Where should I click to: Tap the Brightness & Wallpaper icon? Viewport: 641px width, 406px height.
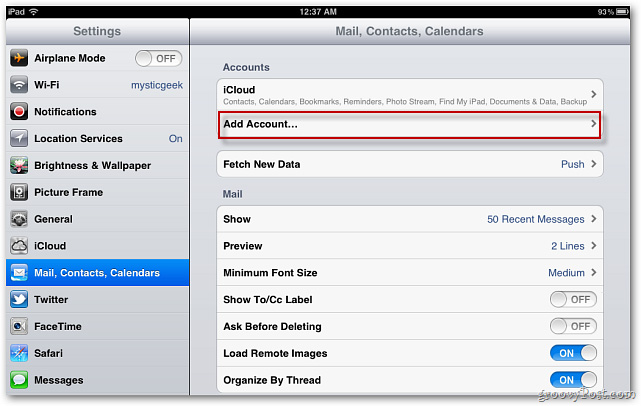[19, 165]
